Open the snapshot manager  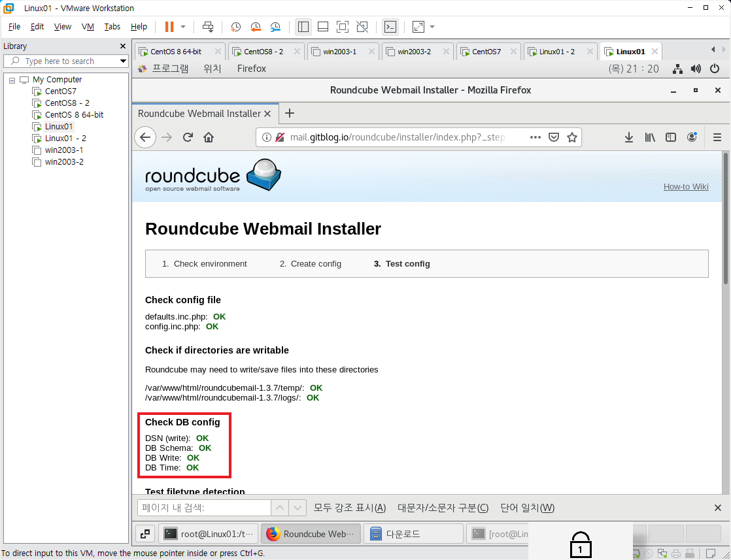(275, 27)
